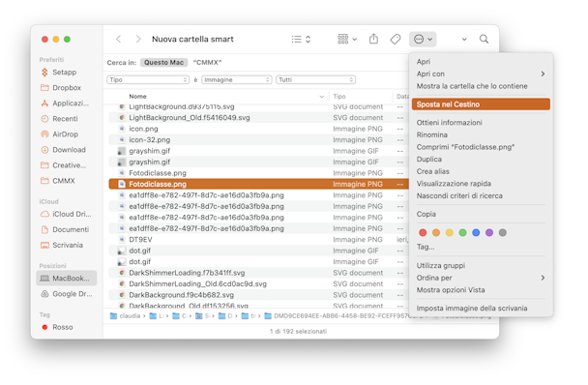Apply the red tag color dot

pyautogui.click(x=423, y=233)
